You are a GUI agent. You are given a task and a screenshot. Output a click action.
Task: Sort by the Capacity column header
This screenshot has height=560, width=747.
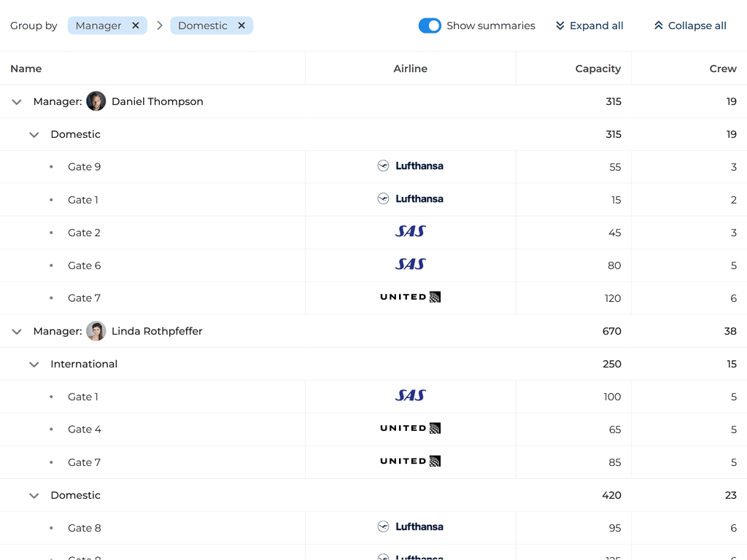(x=597, y=69)
